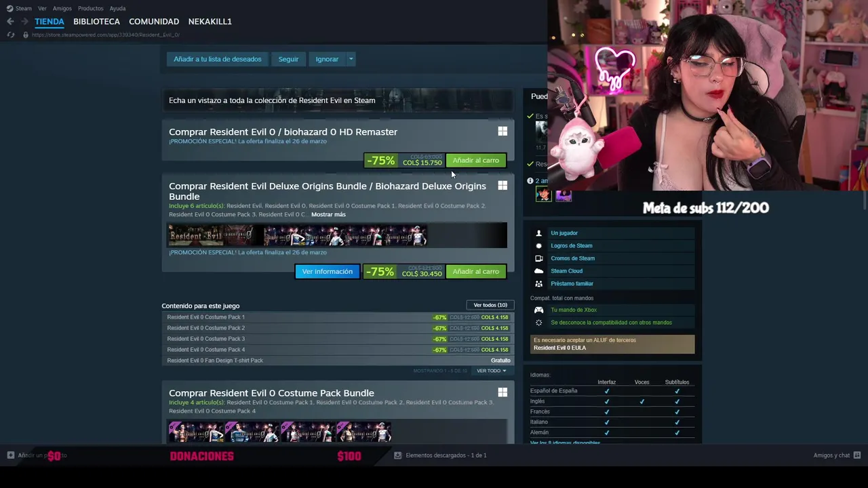Open Resident Evil 0 Costume Pack 3 row
The image size is (868, 488).
[x=338, y=339]
